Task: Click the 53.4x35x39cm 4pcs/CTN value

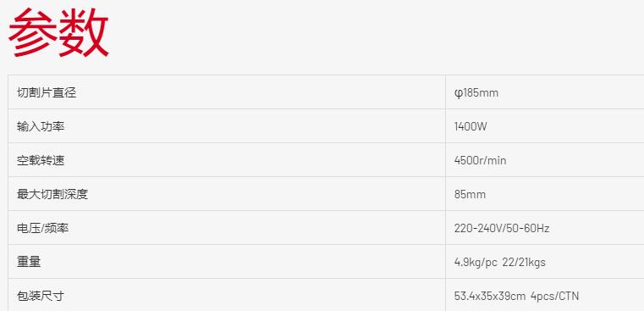Action: 516,296
